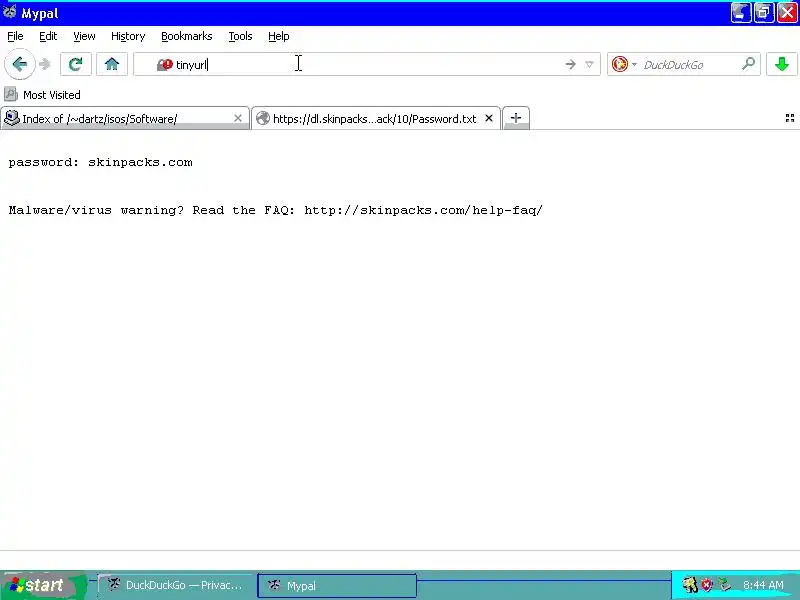Click the search magnifier icon
Screen dimensions: 800x600
tap(748, 64)
